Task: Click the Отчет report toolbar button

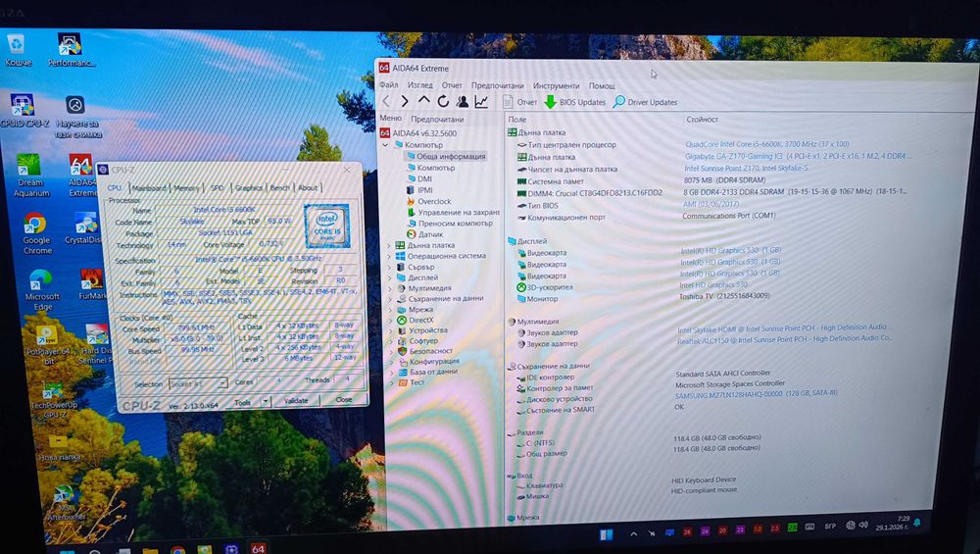Action: (520, 102)
